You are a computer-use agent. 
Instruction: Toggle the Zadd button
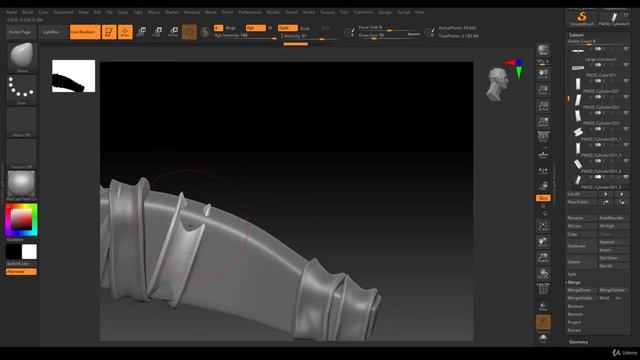[288, 28]
